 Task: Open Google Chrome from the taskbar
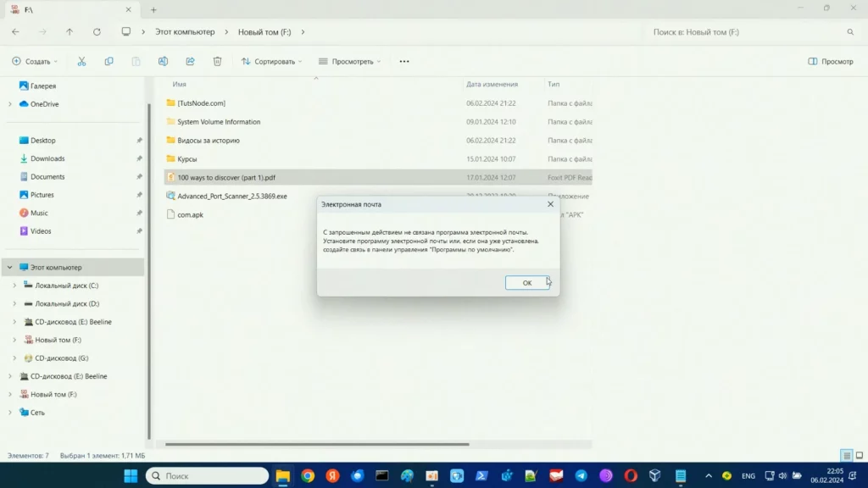pos(308,476)
